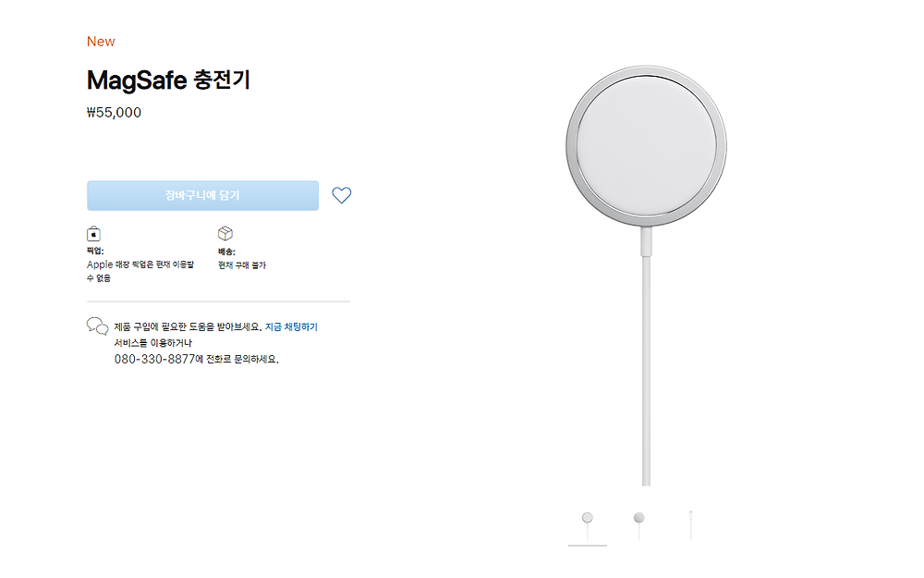The height and width of the screenshot is (578, 924).
Task: Click the heart favorites icon
Action: 341,196
